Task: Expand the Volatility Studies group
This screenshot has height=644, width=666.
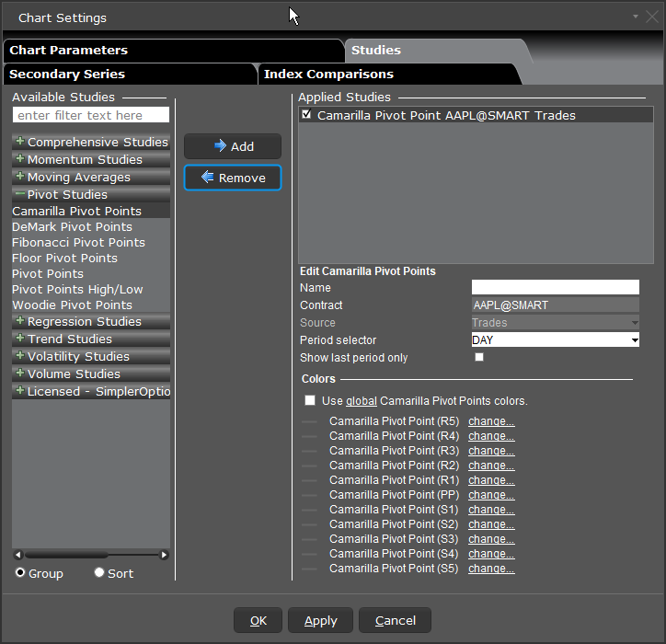Action: click(91, 356)
